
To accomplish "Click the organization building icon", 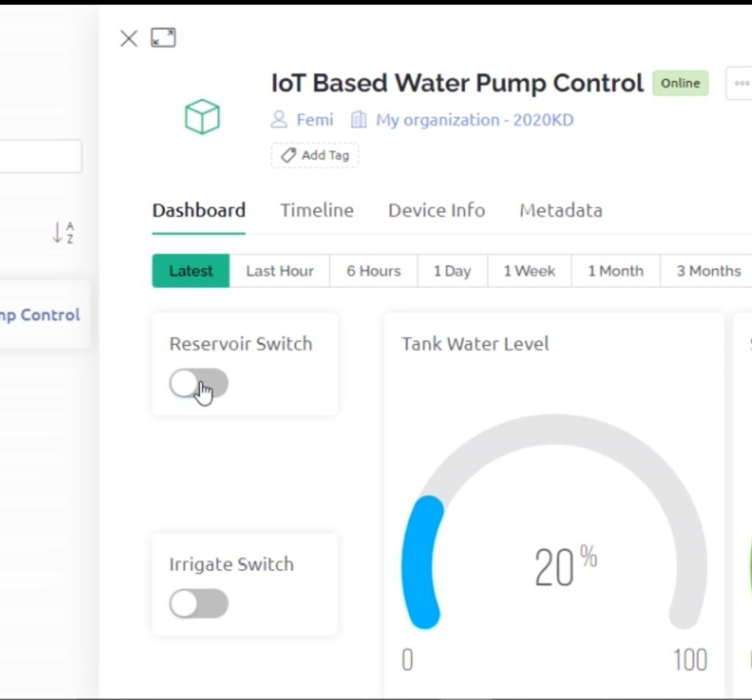I will 358,119.
